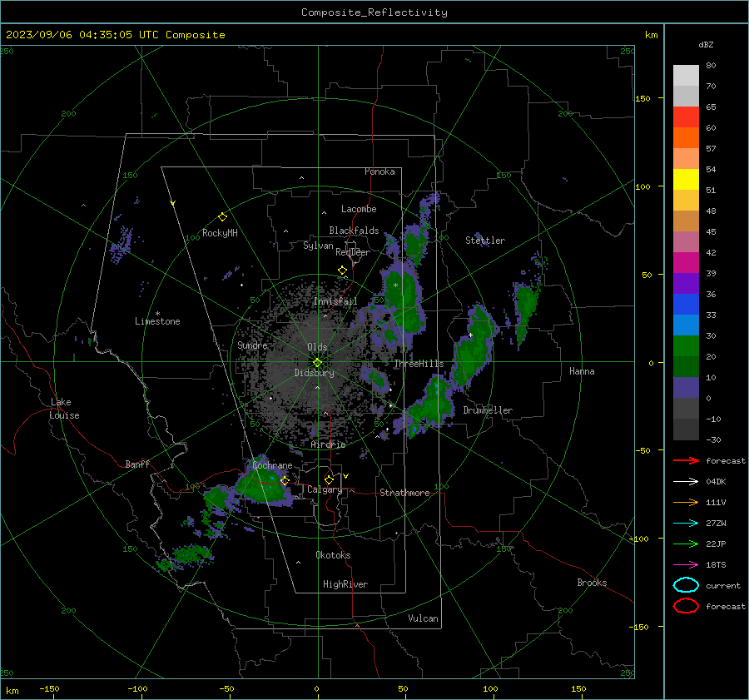Image resolution: width=749 pixels, height=700 pixels.
Task: Click the Okotoks city label
Action: point(333,555)
